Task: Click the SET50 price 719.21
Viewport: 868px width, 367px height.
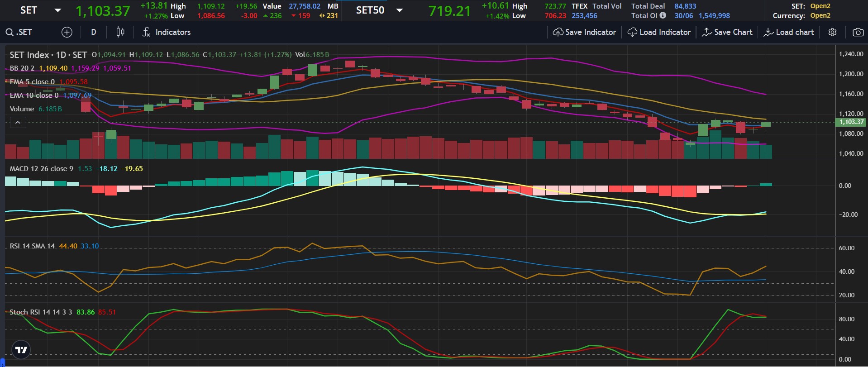Action: (450, 11)
